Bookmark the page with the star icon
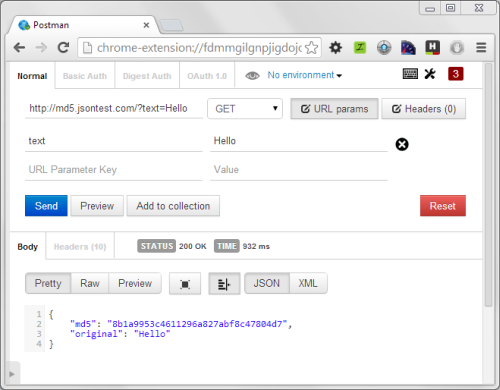This screenshot has height=390, width=500. coord(312,48)
